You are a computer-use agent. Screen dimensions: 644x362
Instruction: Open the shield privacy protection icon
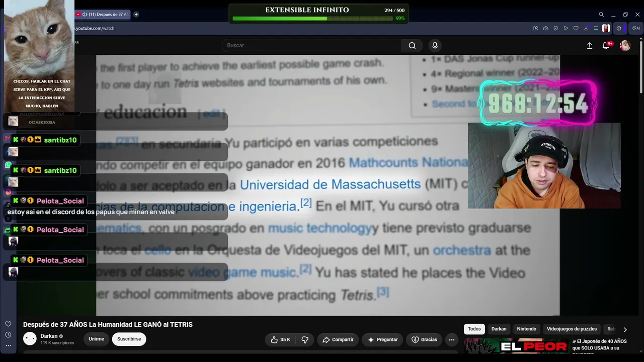556,28
